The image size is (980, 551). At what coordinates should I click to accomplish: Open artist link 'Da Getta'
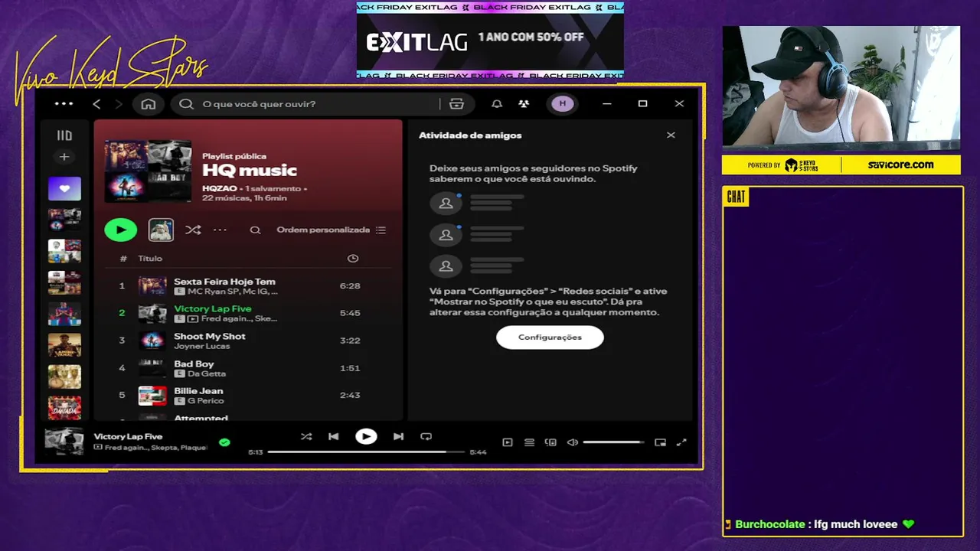click(207, 374)
